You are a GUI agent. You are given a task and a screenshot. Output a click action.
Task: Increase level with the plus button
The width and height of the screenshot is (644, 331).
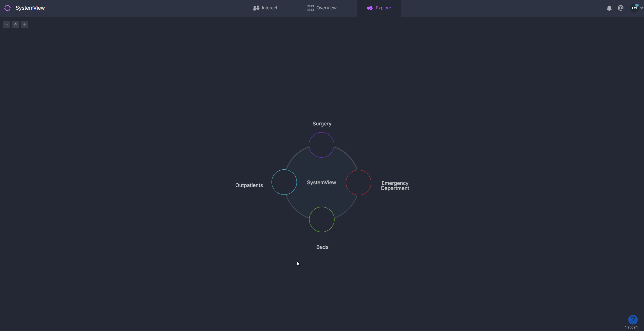25,24
